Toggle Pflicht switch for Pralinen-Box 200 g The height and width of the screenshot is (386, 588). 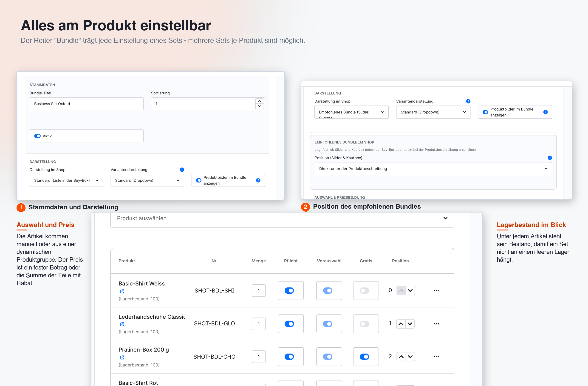coord(289,357)
